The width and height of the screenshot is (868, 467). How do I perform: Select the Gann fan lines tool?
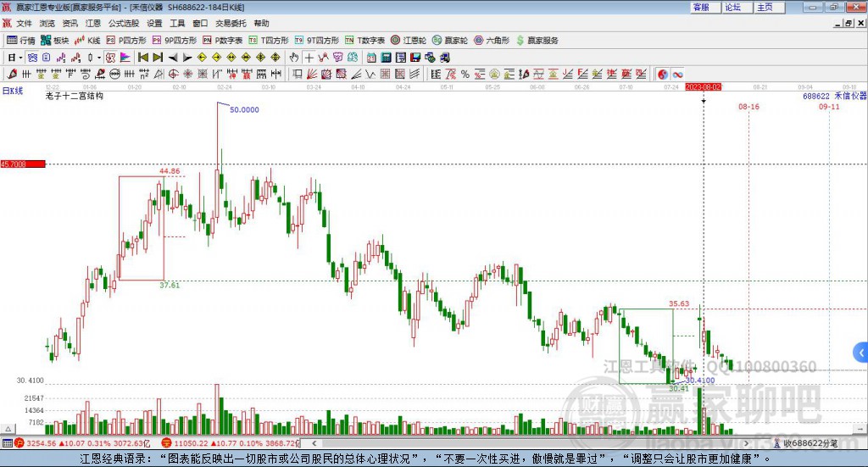point(312,74)
